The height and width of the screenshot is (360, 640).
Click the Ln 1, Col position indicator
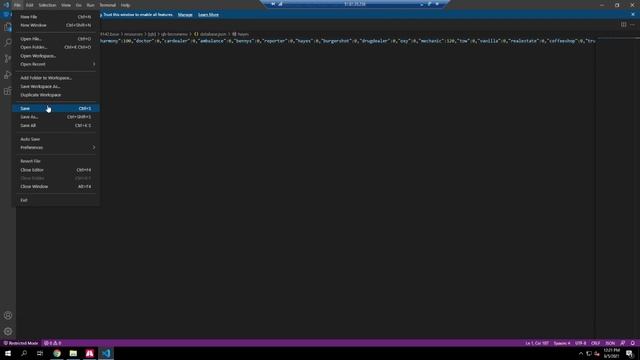[x=537, y=343]
